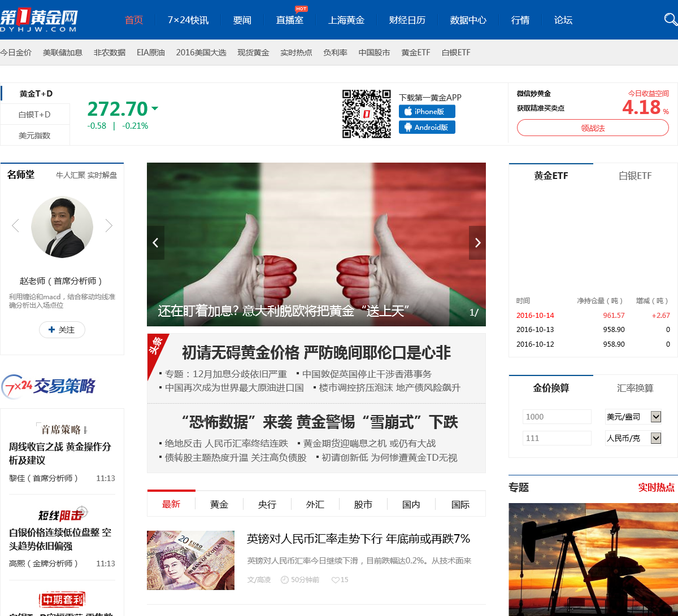This screenshot has height=616, width=678.
Task: Open article 英镑对人民币汇率走势下行
Action: pos(359,539)
